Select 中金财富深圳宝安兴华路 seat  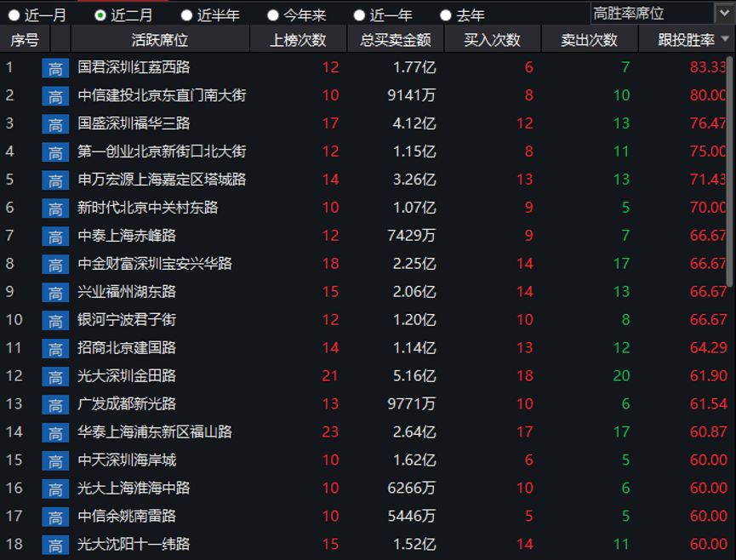155,263
